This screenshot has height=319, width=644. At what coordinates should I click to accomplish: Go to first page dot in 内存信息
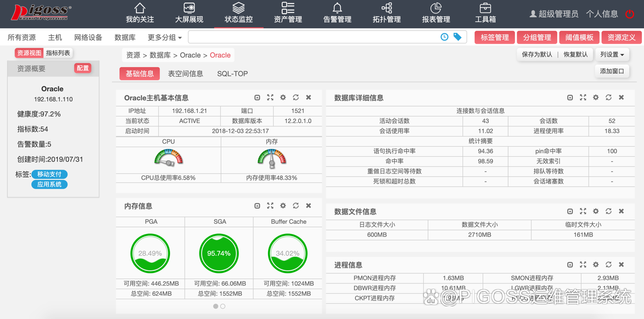pos(216,306)
